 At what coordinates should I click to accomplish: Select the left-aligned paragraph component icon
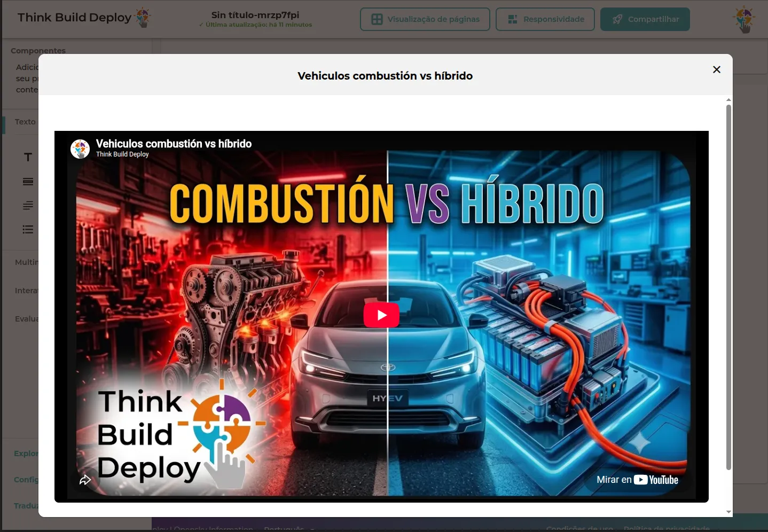pyautogui.click(x=28, y=205)
